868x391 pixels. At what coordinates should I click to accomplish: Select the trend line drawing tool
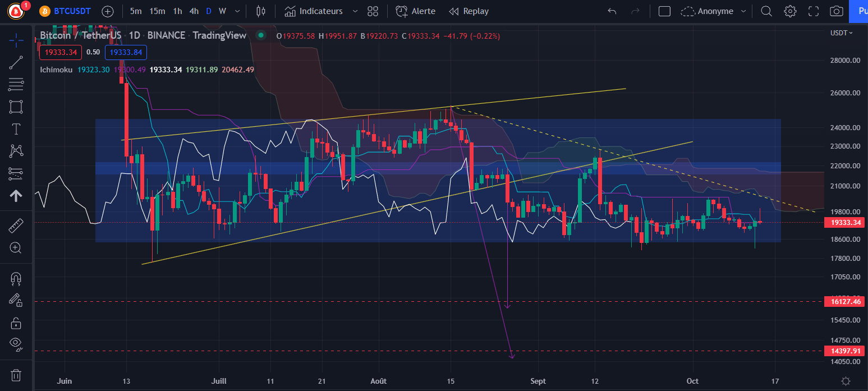[16, 62]
